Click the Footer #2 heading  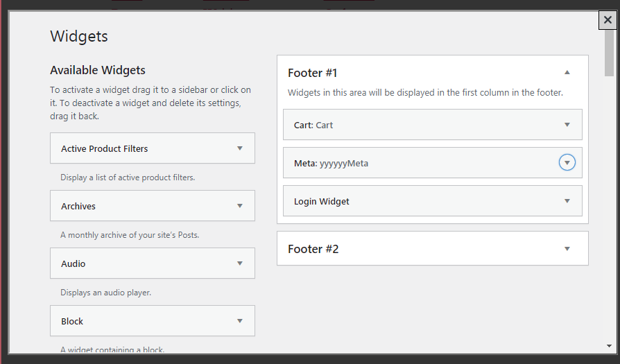click(x=313, y=249)
